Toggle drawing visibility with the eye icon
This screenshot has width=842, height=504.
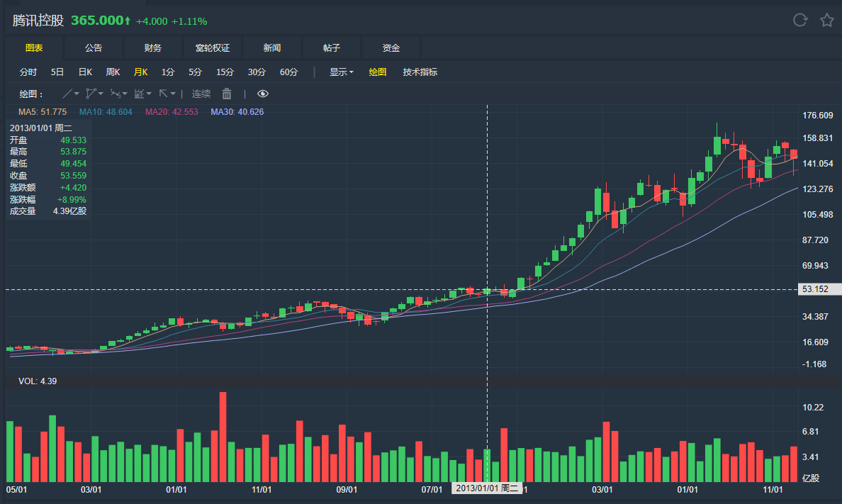(263, 94)
